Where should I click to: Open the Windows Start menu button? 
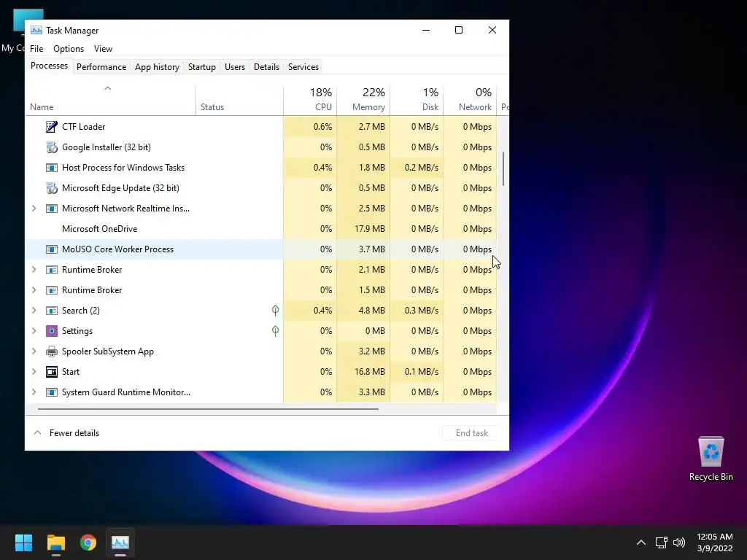23,542
